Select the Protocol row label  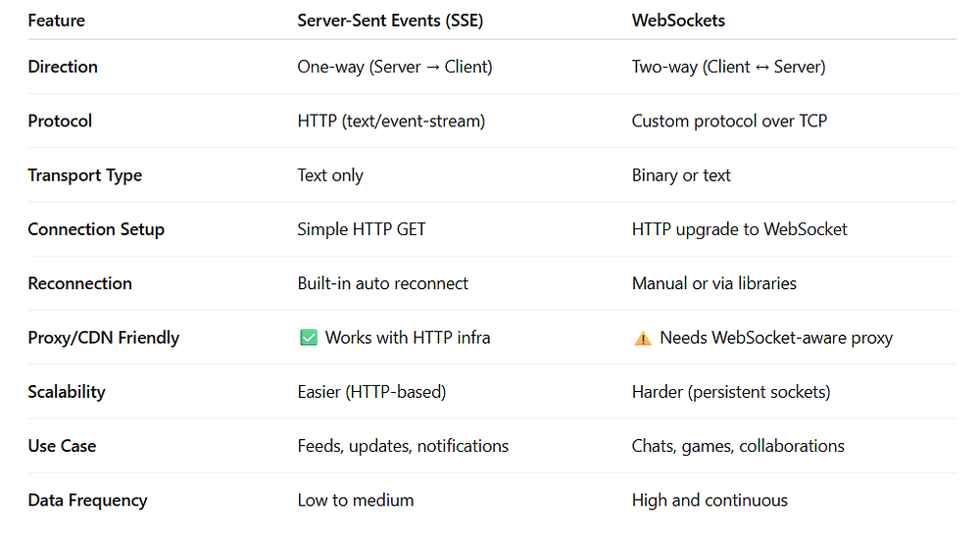coord(60,121)
